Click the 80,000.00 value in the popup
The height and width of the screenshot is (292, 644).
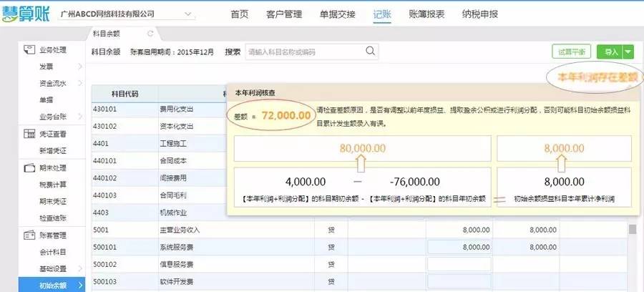(x=363, y=148)
